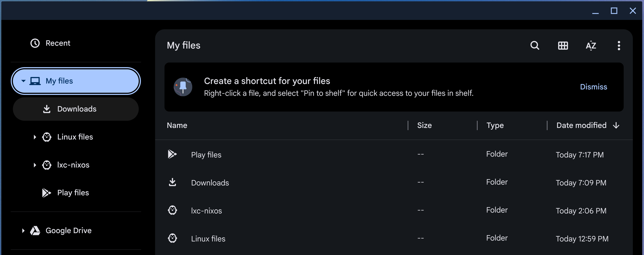Click the Play files row icon in list
Image resolution: width=644 pixels, height=255 pixels.
(172, 154)
